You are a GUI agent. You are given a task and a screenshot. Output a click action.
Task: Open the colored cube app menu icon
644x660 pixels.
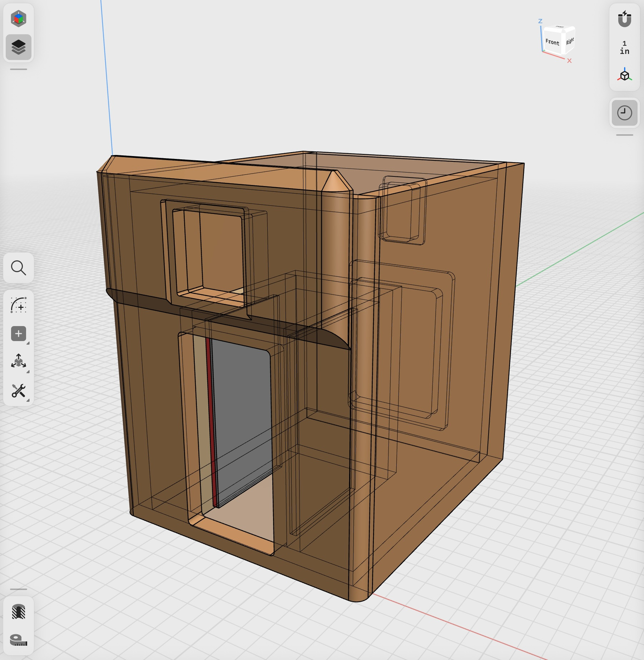click(19, 19)
